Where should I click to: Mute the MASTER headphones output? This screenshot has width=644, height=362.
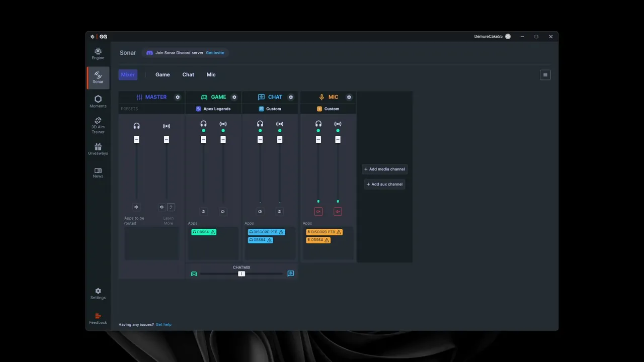pyautogui.click(x=136, y=207)
